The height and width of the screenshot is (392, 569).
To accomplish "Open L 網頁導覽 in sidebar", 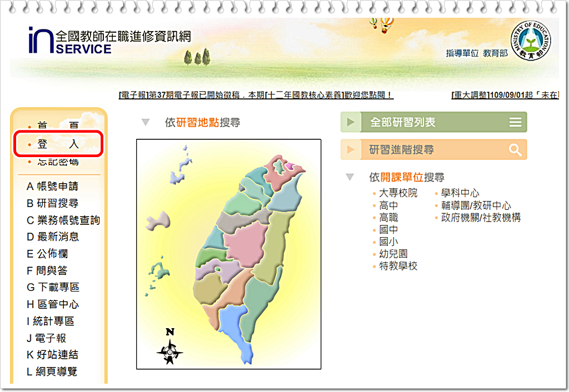I will point(52,371).
